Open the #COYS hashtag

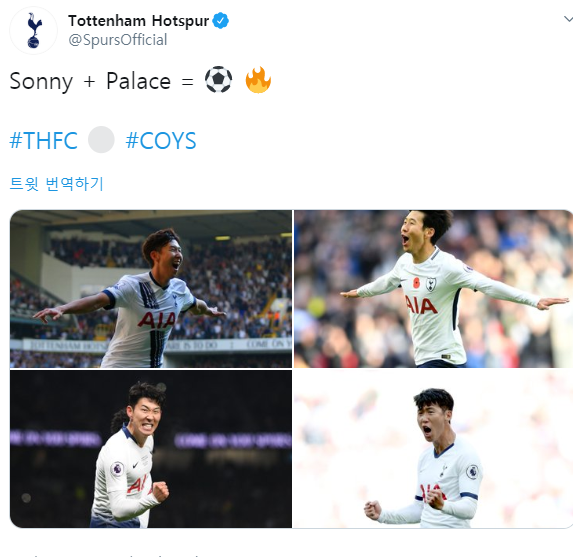click(x=161, y=140)
